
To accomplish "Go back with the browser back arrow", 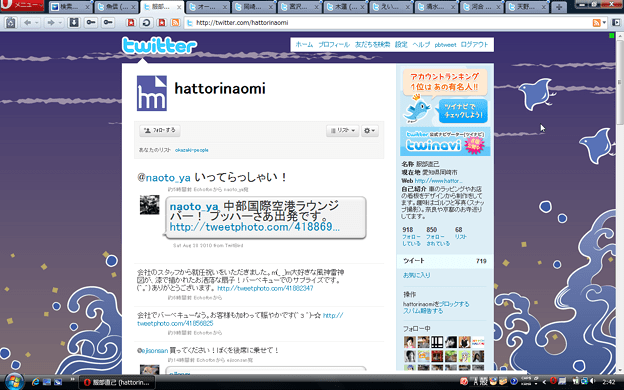I will point(27,23).
